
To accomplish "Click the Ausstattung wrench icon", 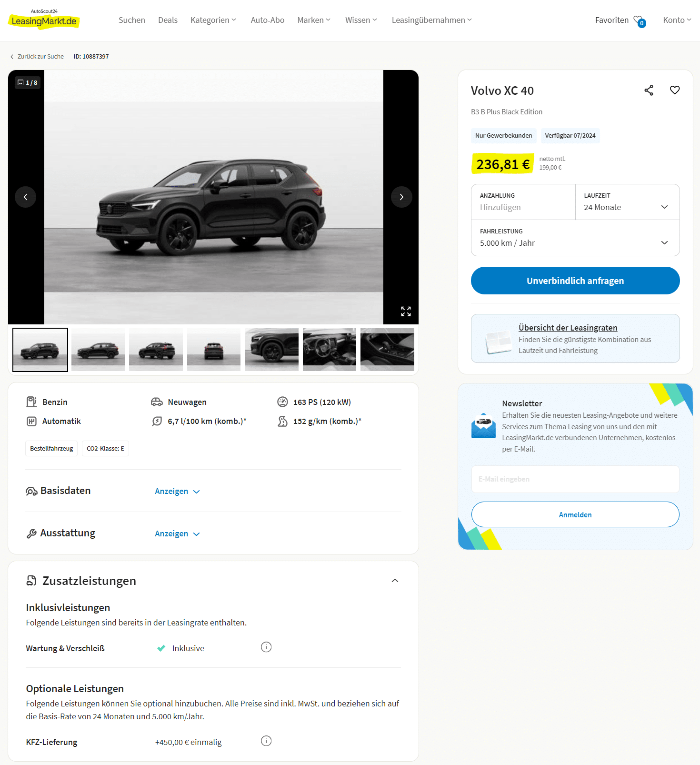I will [x=31, y=533].
